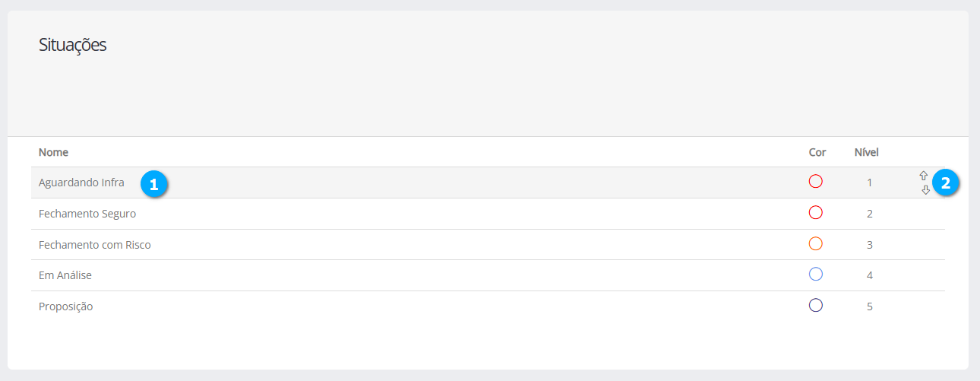Image resolution: width=980 pixels, height=381 pixels.
Task: Select the Aguardando Infra row name
Action: (x=81, y=183)
